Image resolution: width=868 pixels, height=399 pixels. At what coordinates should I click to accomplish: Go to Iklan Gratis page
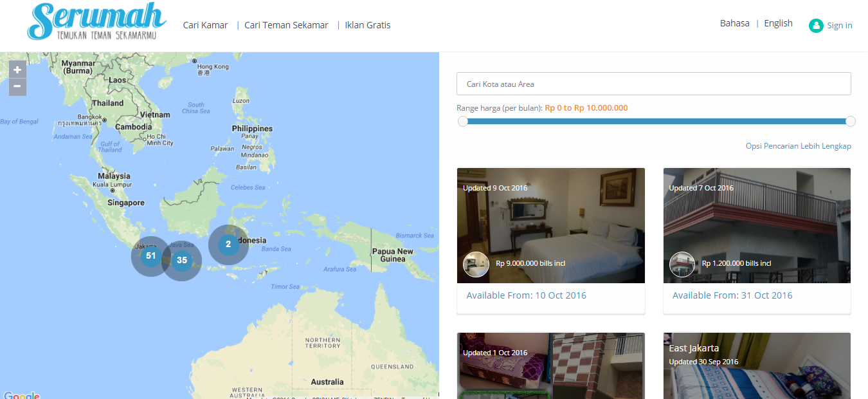point(368,25)
